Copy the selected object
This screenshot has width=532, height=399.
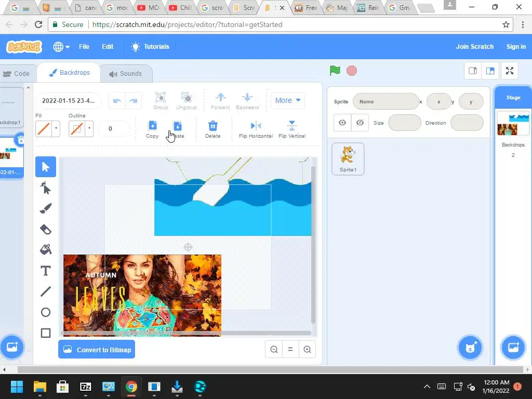152,129
